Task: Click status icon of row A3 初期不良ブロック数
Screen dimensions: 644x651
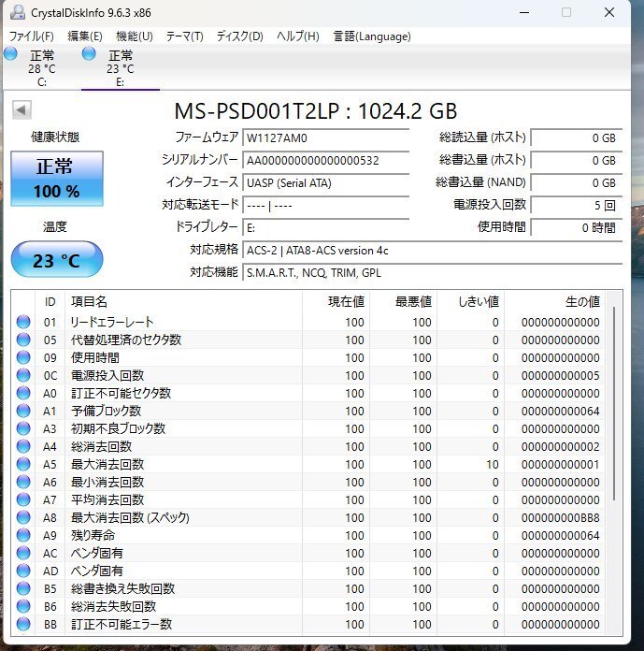Action: 23,428
